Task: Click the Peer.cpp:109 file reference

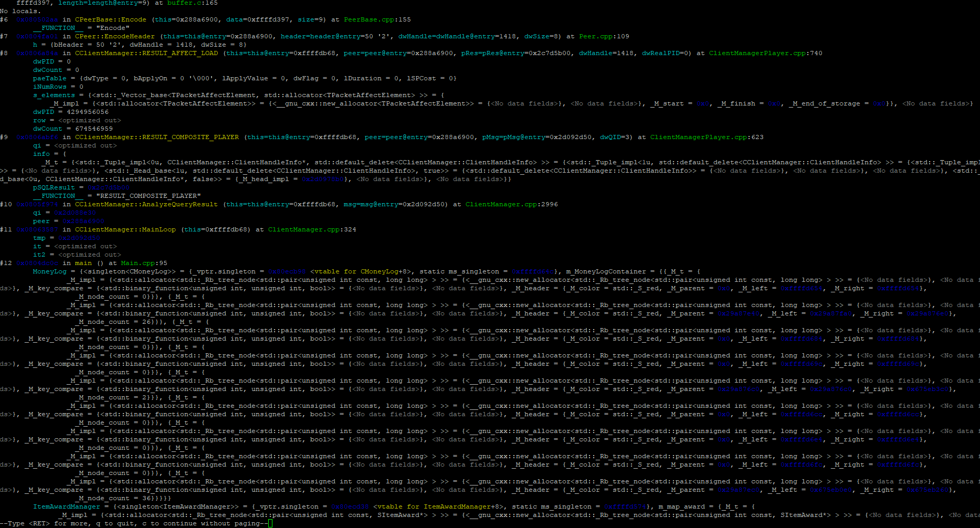Action: click(x=604, y=36)
